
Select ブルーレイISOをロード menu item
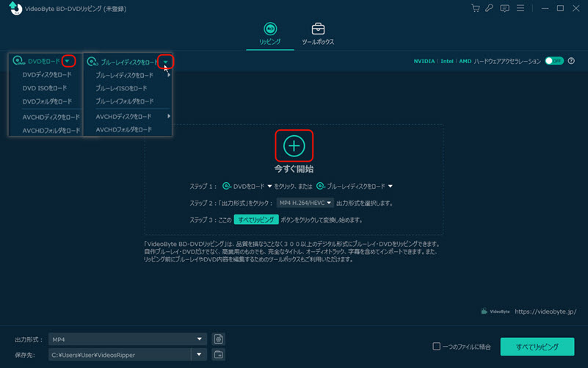click(x=121, y=89)
